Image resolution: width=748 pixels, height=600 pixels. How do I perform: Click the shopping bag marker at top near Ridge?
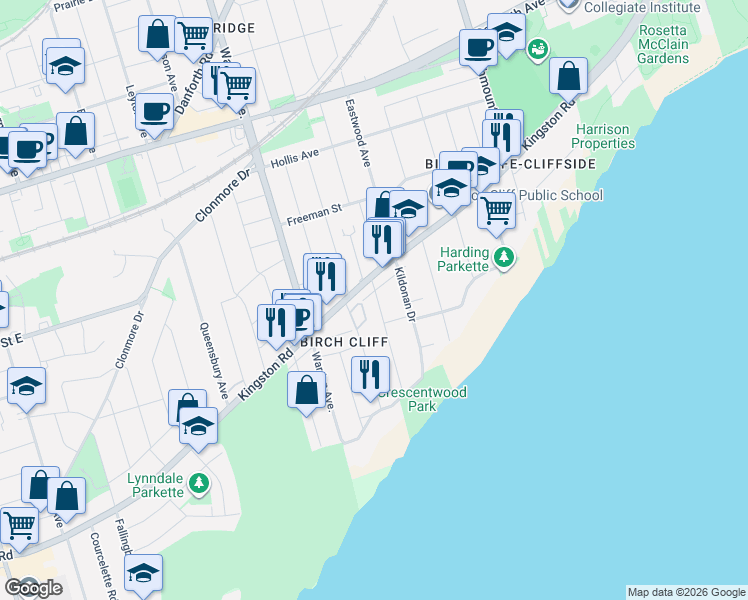(157, 36)
